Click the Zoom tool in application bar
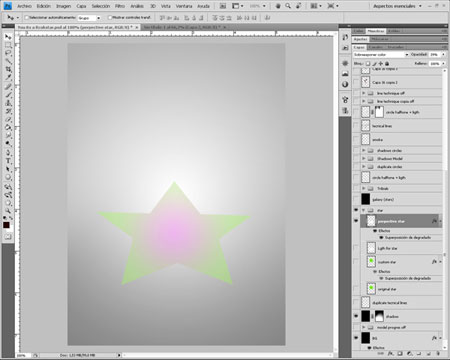This screenshot has height=360, width=450. point(288,6)
